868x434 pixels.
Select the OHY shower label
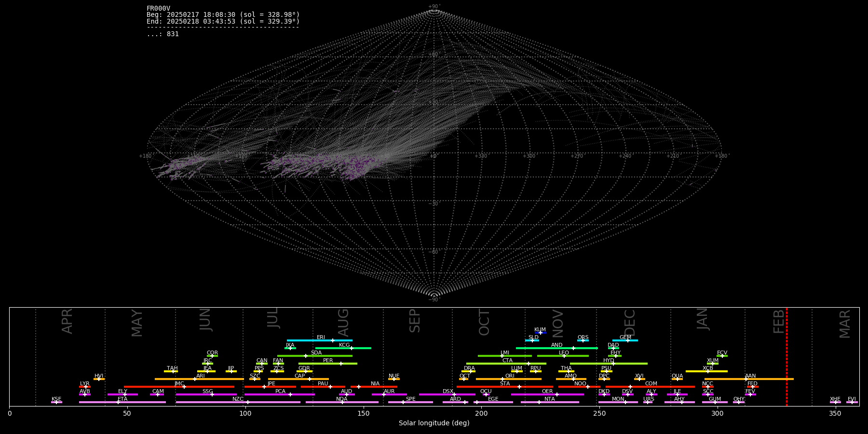pyautogui.click(x=739, y=399)
